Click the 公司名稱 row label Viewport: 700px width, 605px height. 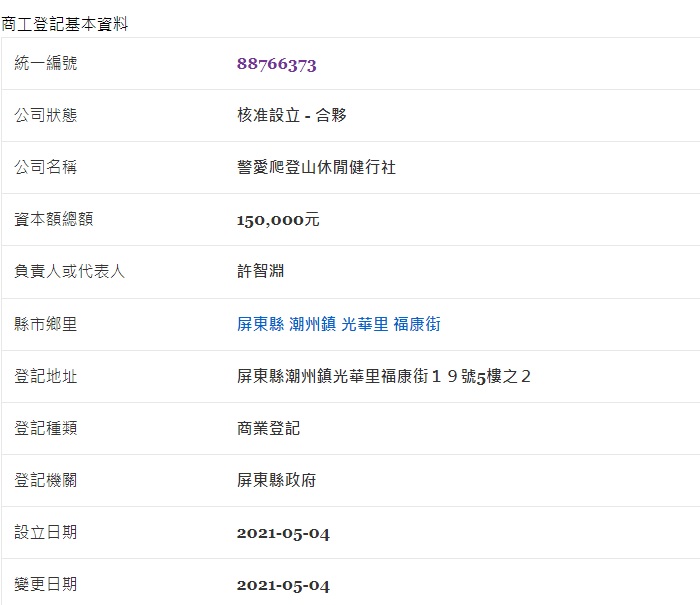[46, 168]
